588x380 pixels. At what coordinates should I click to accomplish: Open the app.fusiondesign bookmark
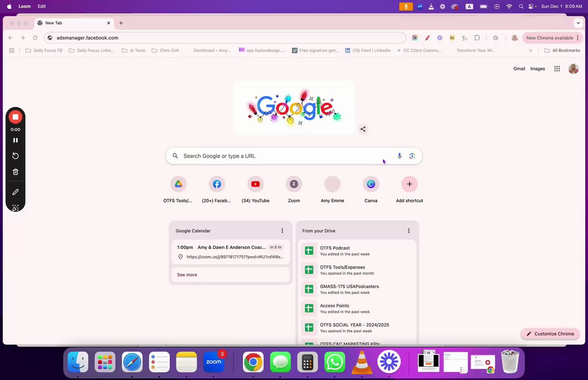[x=261, y=50]
